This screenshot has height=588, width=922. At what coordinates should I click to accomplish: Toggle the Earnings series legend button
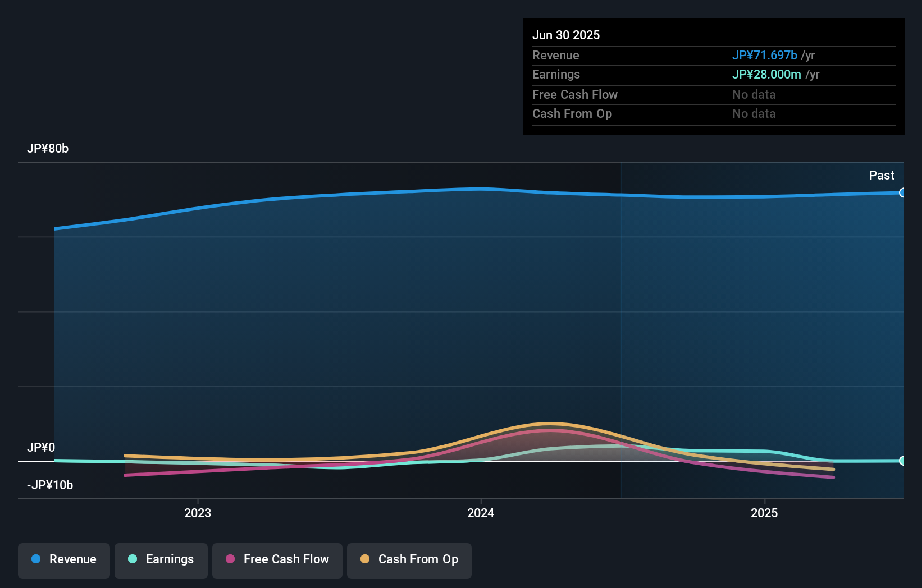161,561
